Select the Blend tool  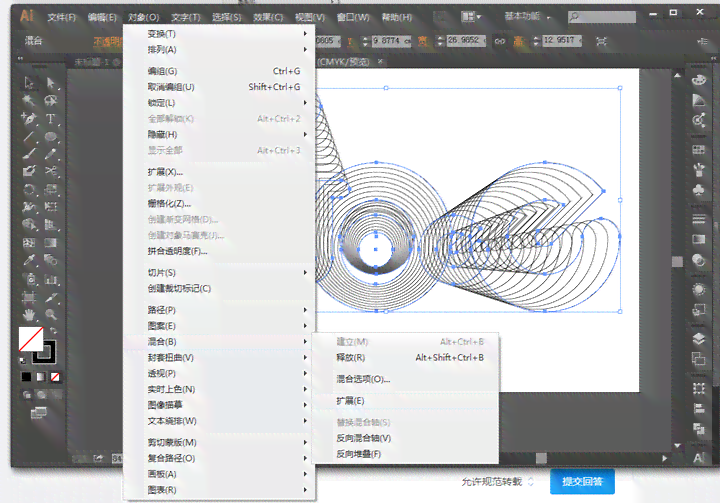(x=51, y=260)
